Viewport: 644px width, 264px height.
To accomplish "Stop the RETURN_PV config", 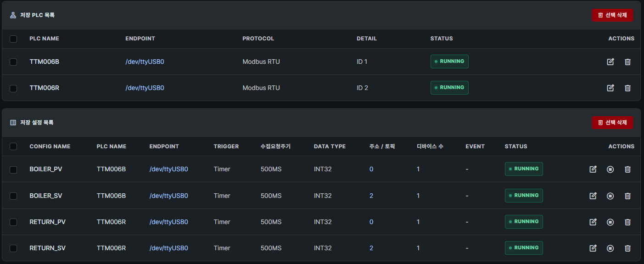I will pos(610,222).
